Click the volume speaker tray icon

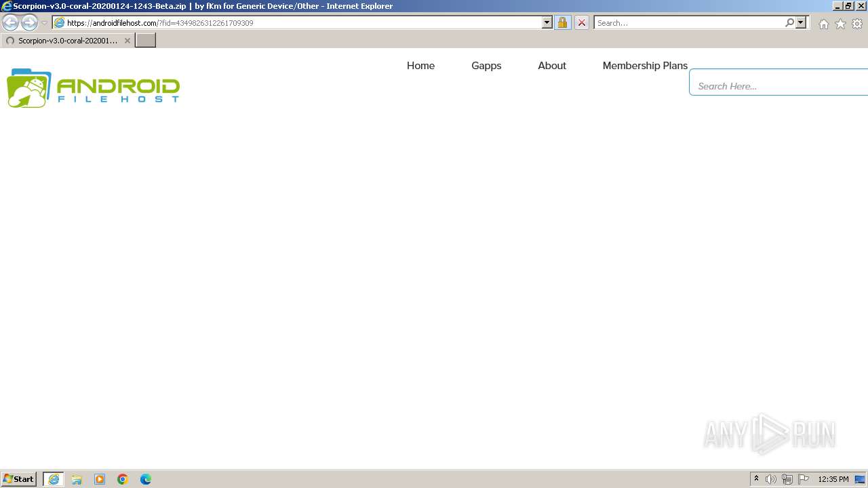tap(771, 479)
